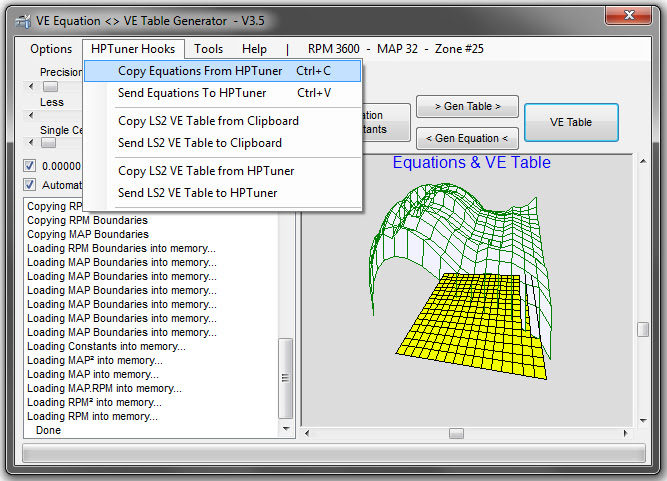Click the bottom progress bar

(334, 453)
